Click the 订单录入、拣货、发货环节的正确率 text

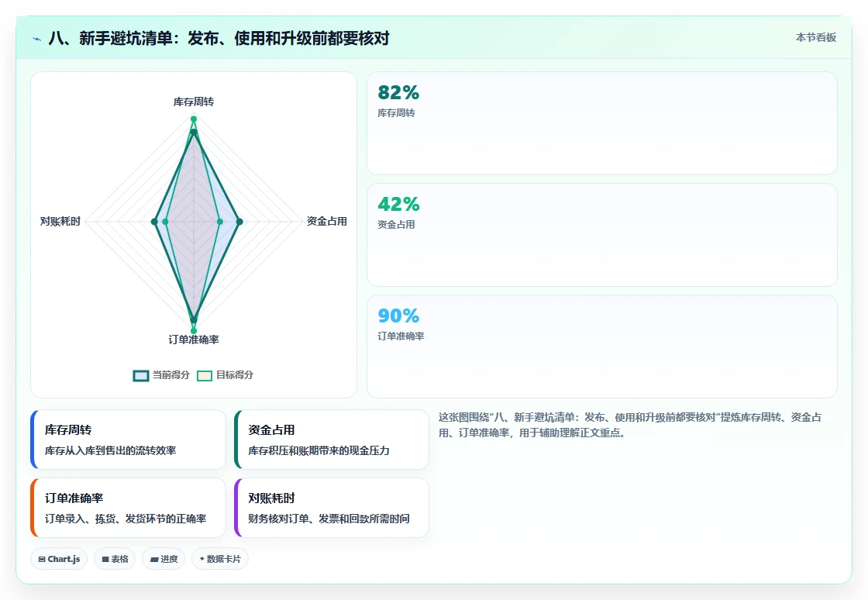pos(126,519)
